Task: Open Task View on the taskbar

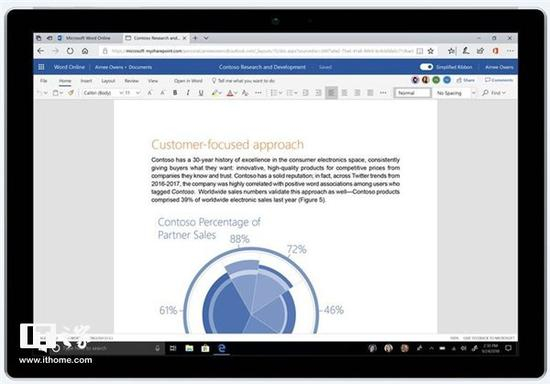Action: 173,348
